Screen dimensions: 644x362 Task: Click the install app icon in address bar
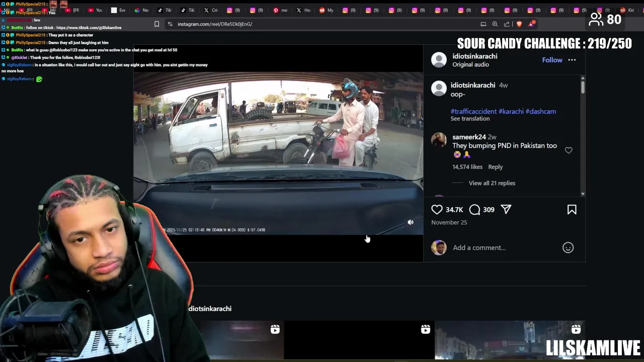484,24
